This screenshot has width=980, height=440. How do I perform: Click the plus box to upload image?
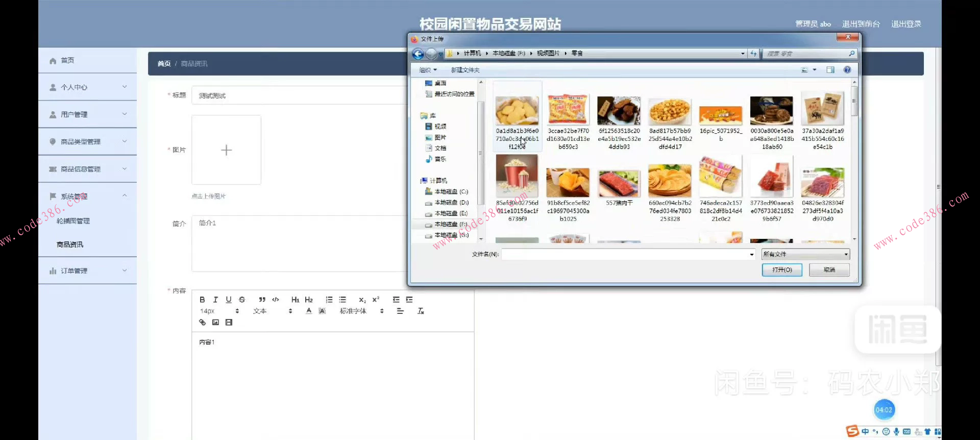pos(226,150)
